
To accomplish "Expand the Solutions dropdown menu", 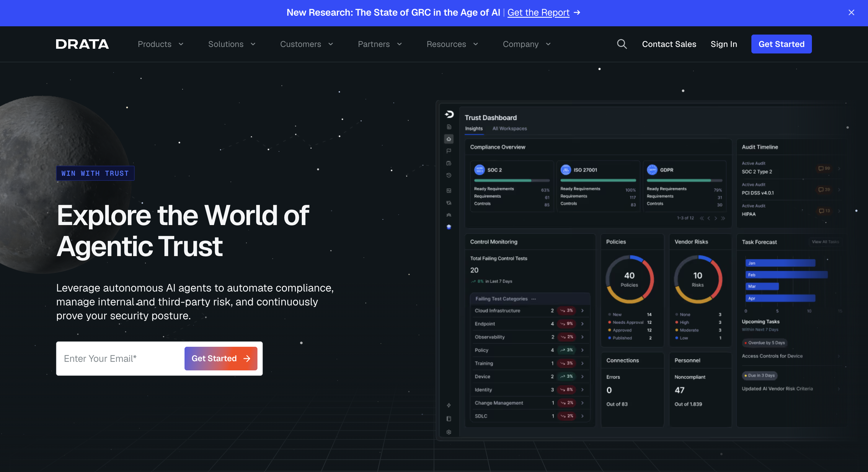I will tap(232, 44).
